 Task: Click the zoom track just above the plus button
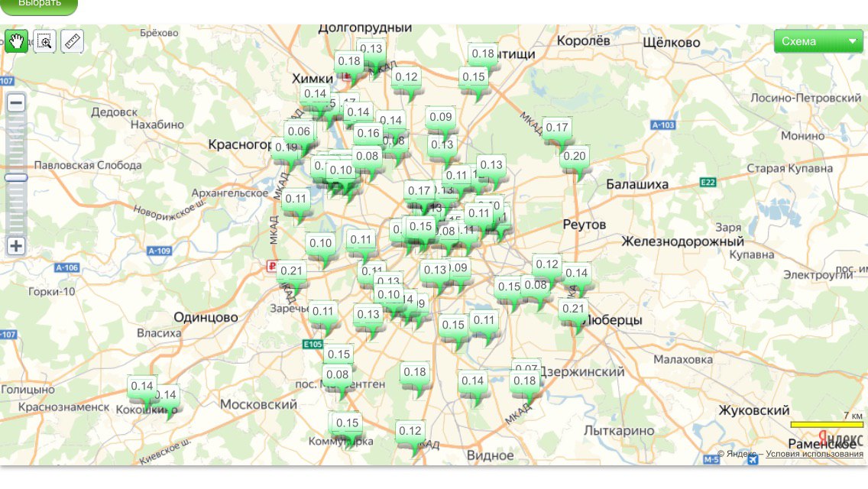click(16, 230)
